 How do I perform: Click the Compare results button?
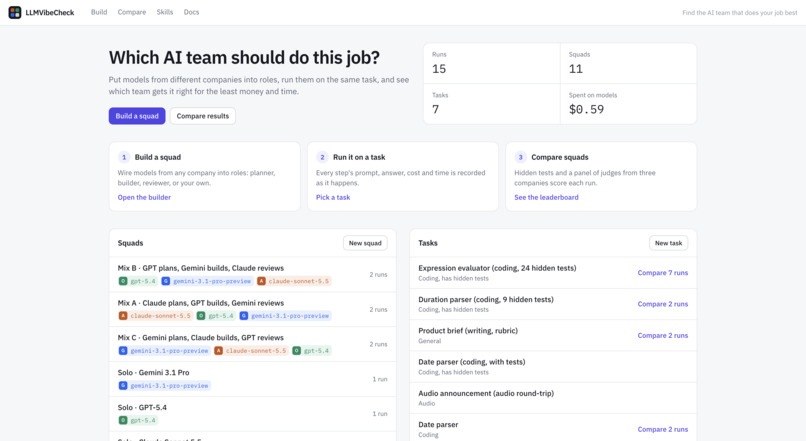click(x=203, y=116)
